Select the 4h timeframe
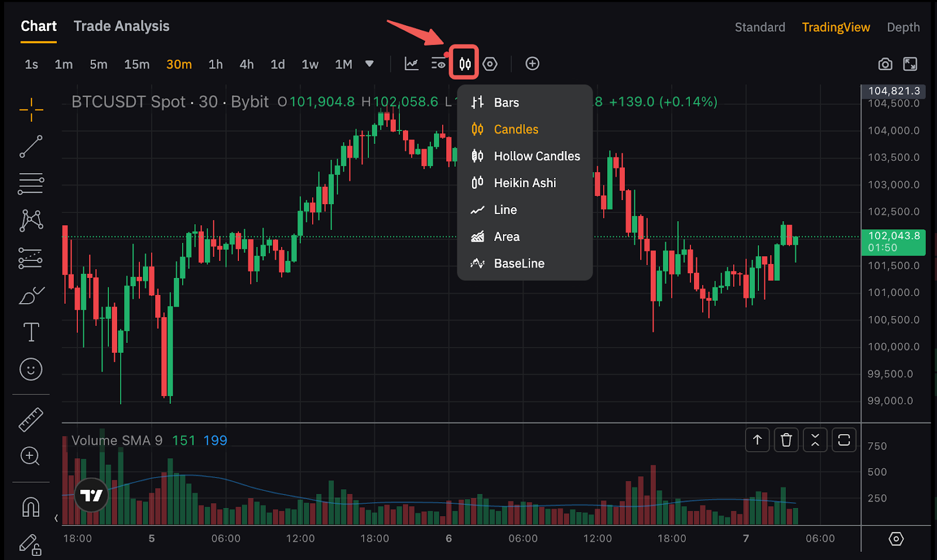Screen dimensions: 937x560 pos(247,64)
